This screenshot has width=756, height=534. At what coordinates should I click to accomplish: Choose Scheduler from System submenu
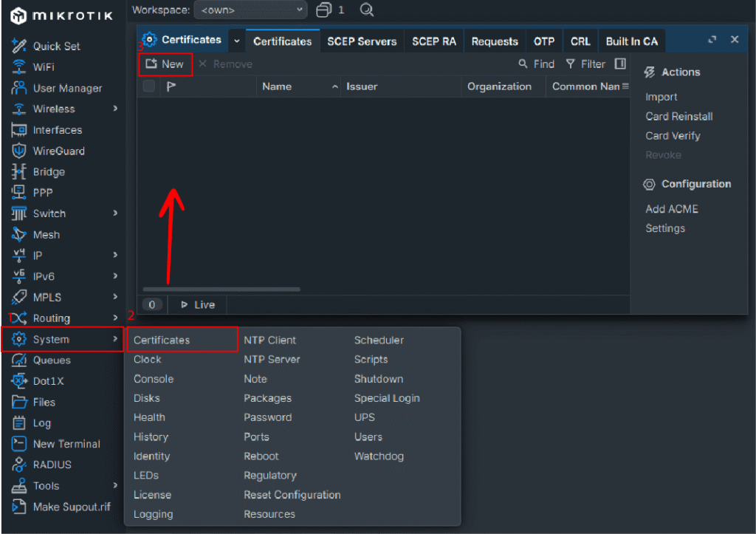(379, 340)
